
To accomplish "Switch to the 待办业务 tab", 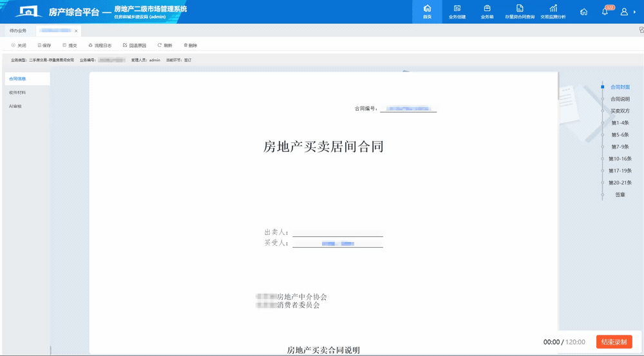I will point(18,31).
